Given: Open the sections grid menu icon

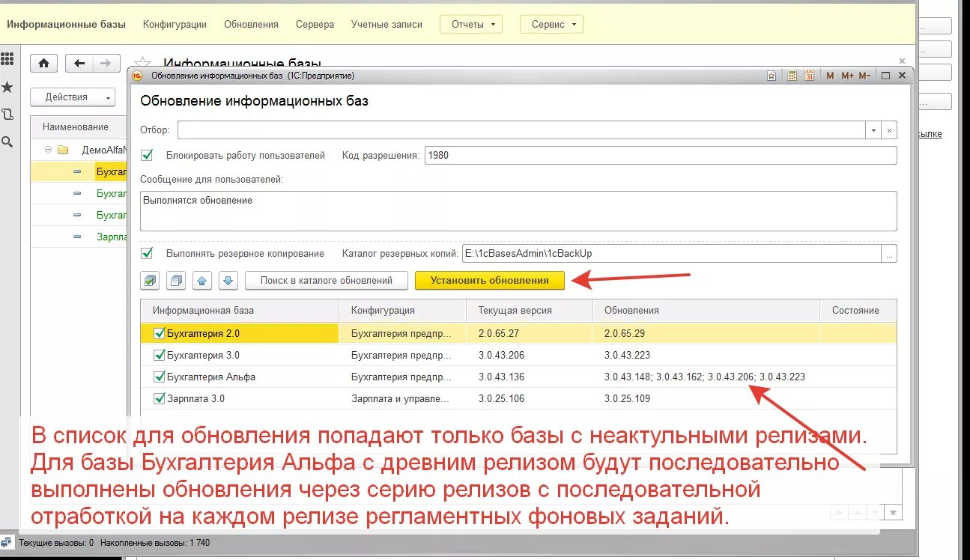Looking at the screenshot, I should point(7,59).
